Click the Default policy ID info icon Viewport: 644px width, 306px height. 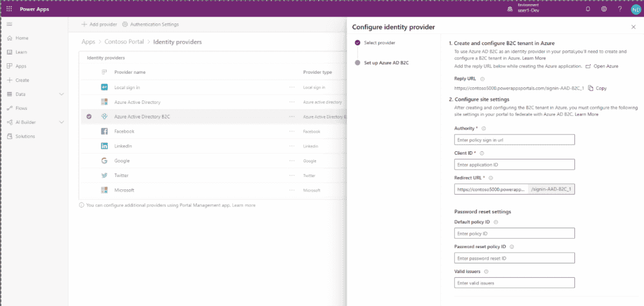pos(496,222)
